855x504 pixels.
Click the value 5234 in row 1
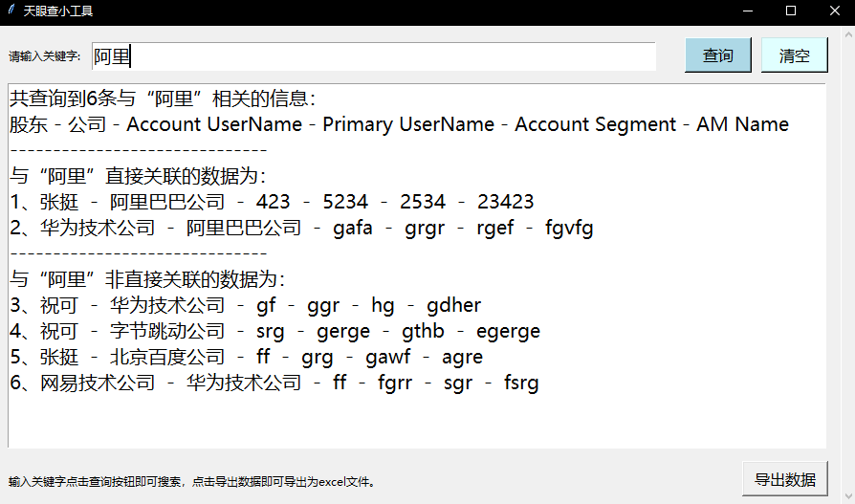[345, 202]
